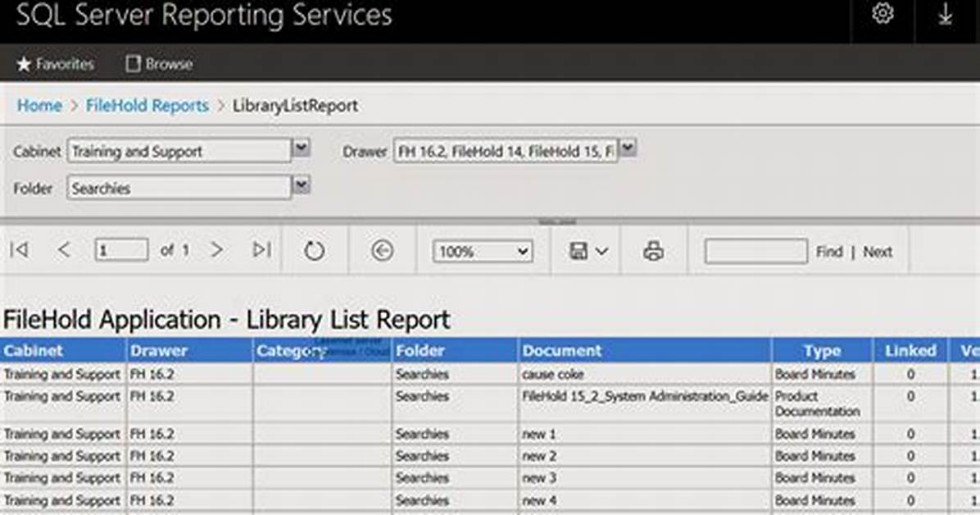Click the Folder column header
The height and width of the screenshot is (515, 980).
(x=455, y=350)
